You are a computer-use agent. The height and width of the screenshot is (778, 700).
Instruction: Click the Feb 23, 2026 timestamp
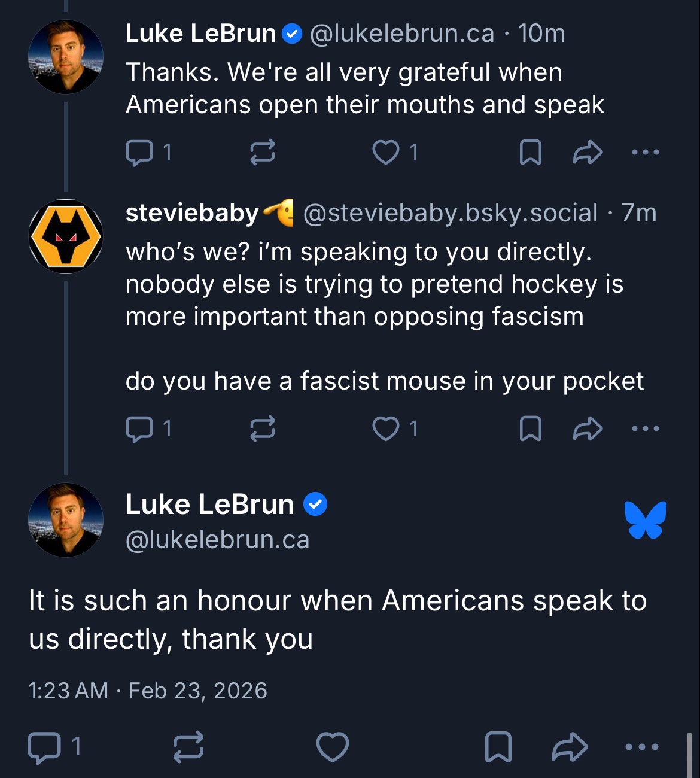[197, 691]
